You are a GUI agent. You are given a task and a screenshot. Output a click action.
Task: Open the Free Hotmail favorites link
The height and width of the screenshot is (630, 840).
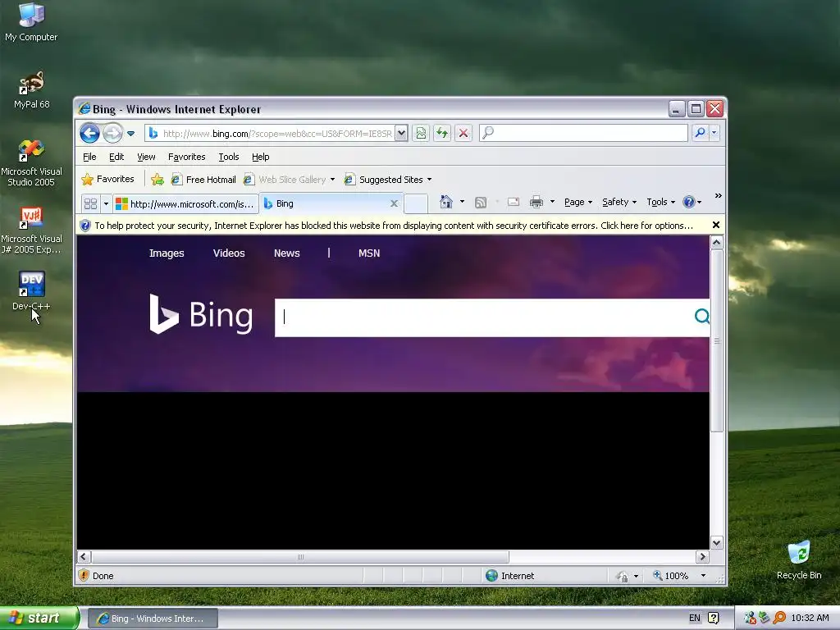(203, 180)
